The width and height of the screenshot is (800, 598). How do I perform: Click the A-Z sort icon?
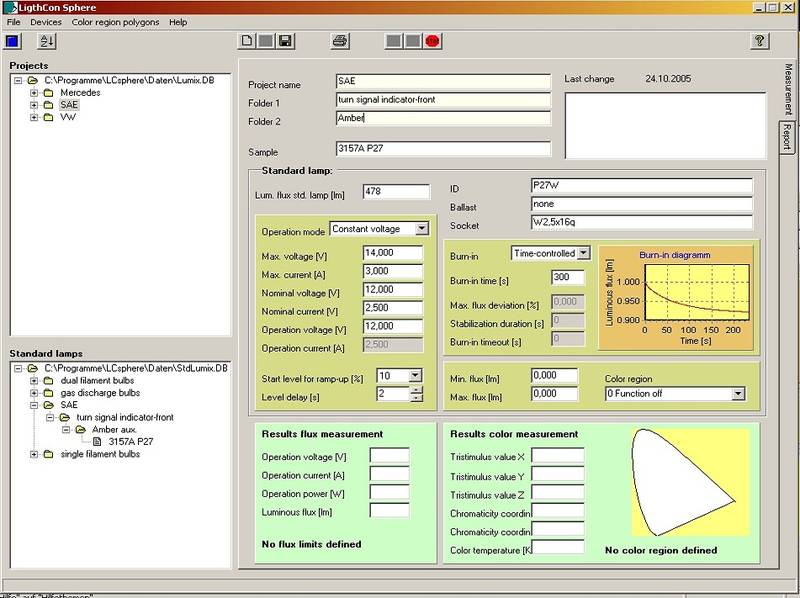pyautogui.click(x=47, y=41)
